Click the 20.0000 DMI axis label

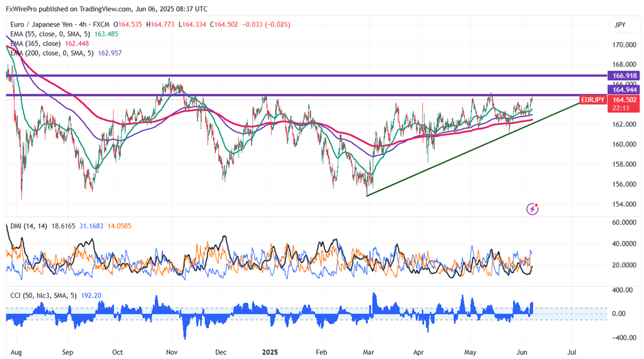[624, 265]
